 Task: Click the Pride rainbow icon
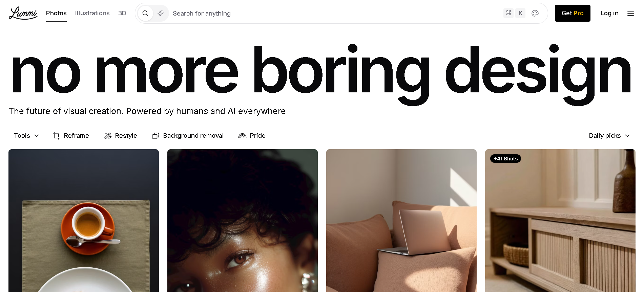(242, 136)
